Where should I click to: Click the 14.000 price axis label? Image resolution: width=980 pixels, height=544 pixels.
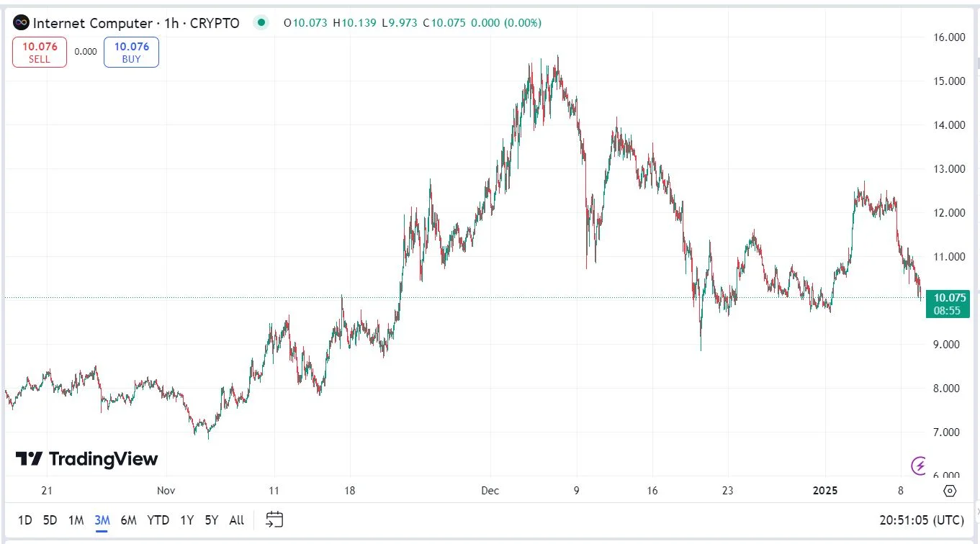click(949, 125)
